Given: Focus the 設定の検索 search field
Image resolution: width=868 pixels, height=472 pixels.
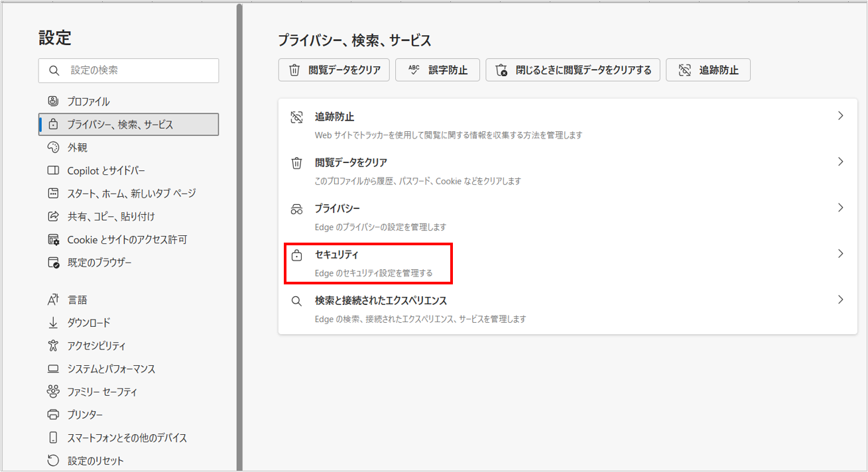Looking at the screenshot, I should tap(129, 70).
